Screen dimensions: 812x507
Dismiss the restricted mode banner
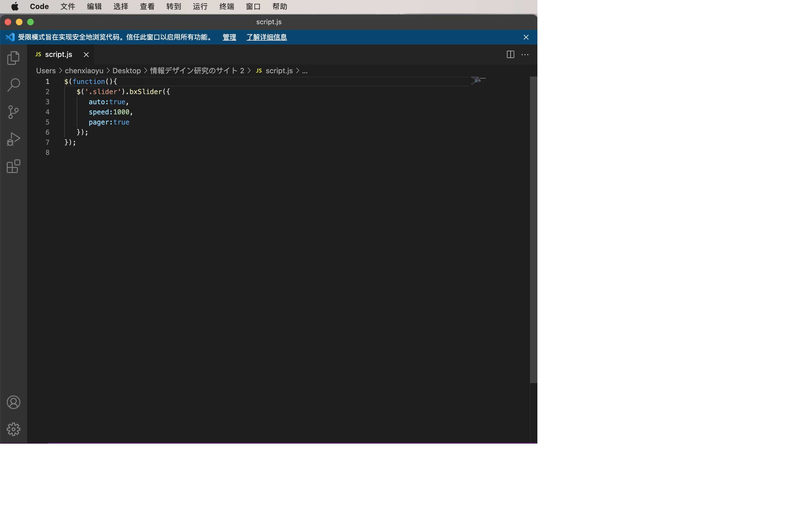(526, 37)
